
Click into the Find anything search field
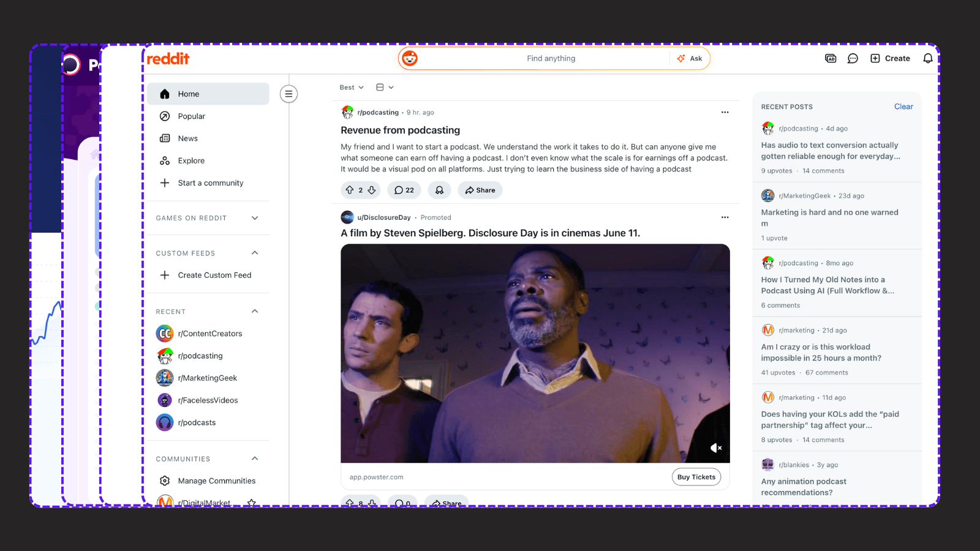551,59
